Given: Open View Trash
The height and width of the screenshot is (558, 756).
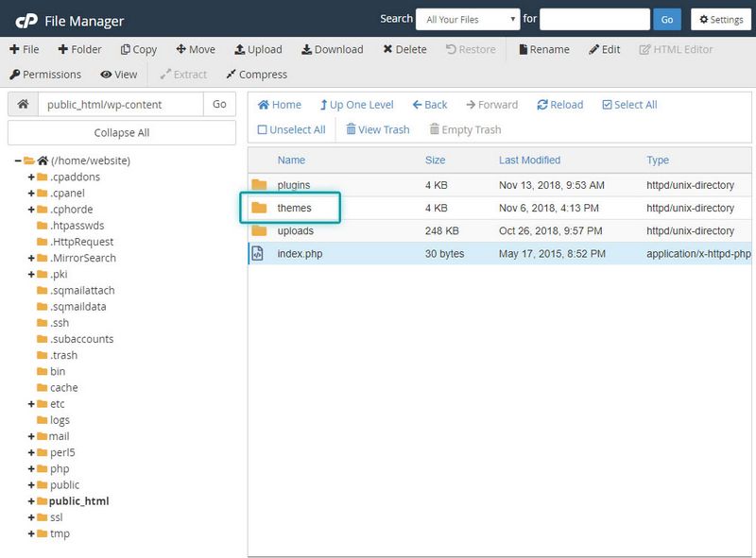Looking at the screenshot, I should click(x=378, y=129).
